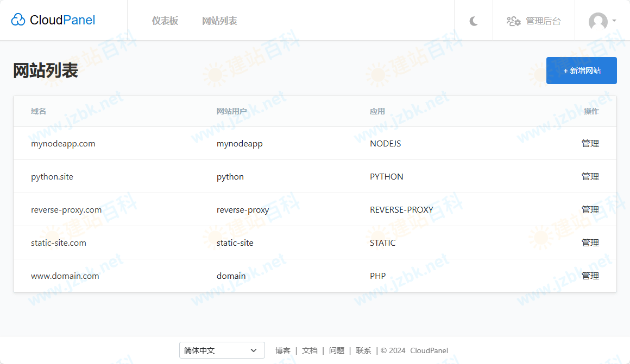Visit the 博客 footer link

283,350
